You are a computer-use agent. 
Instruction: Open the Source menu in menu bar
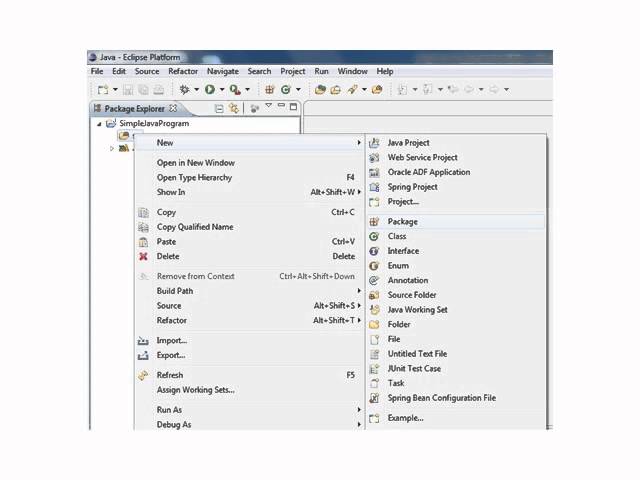147,71
